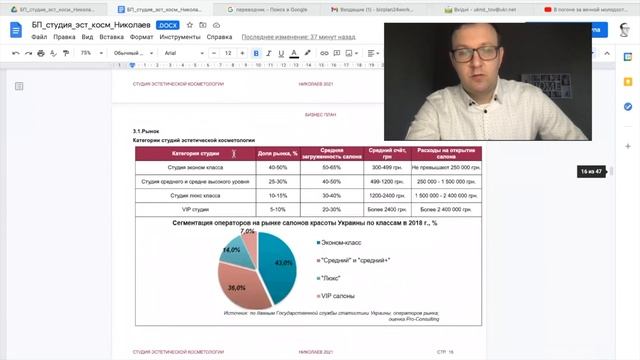Click the move-to-folder icon beside the title
This screenshot has width=640, height=360.
click(203, 25)
